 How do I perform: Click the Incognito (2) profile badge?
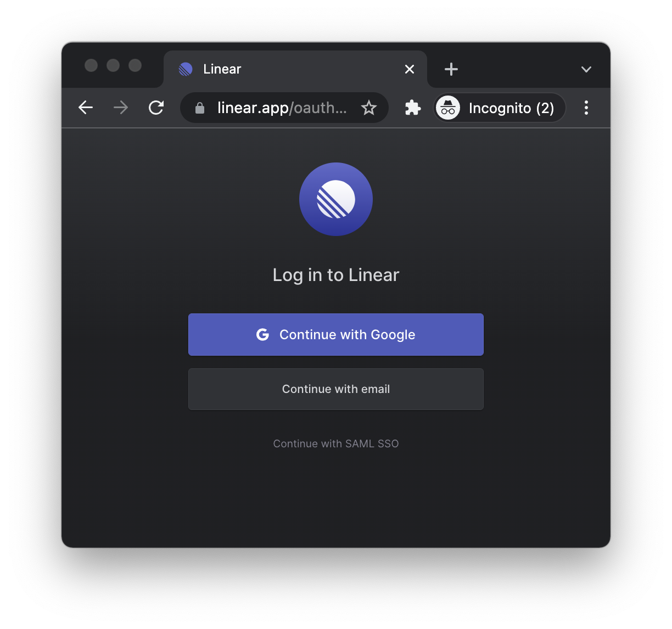coord(500,108)
